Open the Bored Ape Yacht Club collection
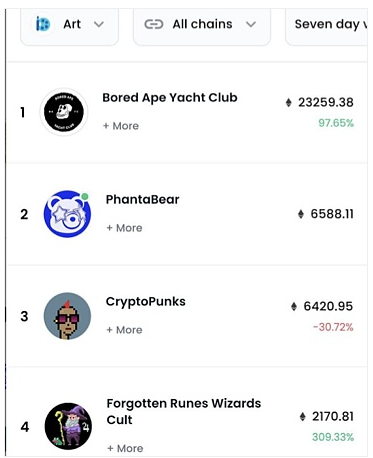The height and width of the screenshot is (458, 373). tap(170, 98)
